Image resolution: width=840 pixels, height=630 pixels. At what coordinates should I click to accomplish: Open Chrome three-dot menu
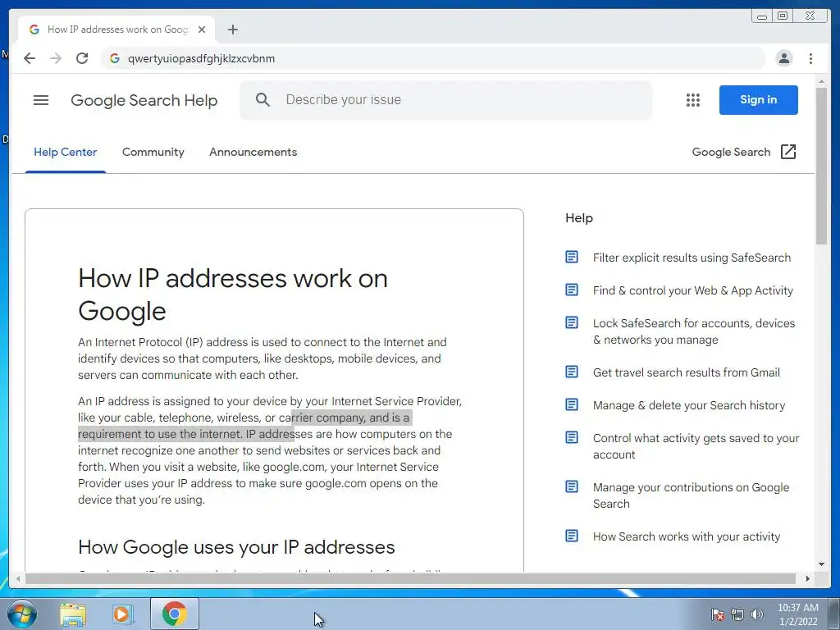[810, 58]
